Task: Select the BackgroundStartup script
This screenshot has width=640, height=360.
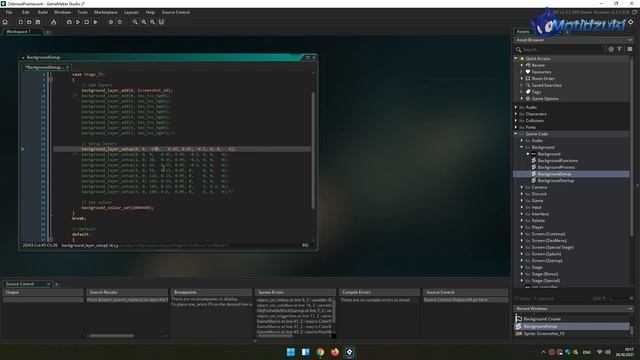Action: (x=556, y=180)
